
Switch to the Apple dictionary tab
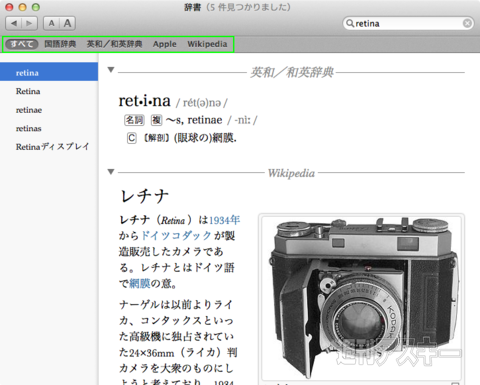pos(165,44)
